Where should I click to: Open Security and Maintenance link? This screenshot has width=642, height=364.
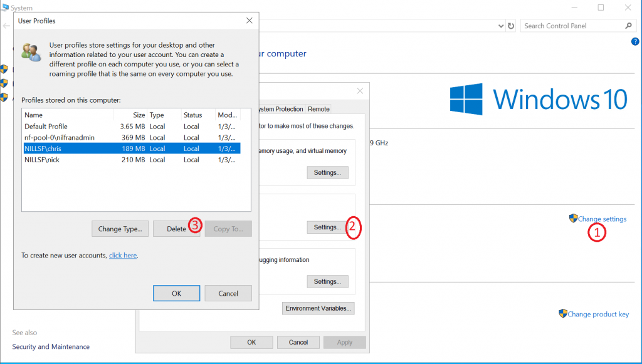click(x=51, y=346)
